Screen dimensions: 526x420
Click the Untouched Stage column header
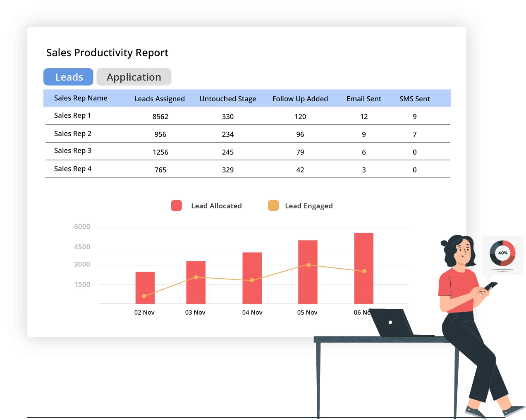pyautogui.click(x=227, y=99)
